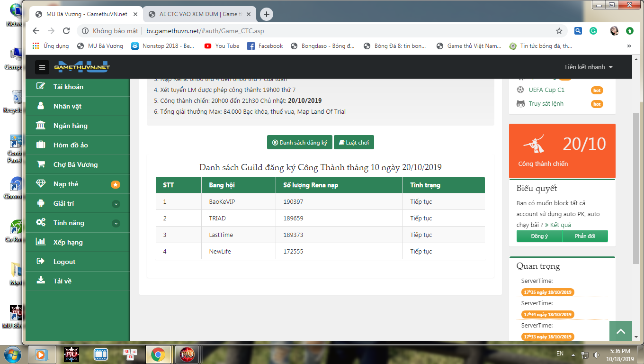
Task: Click the scroll-to-top arrow button
Action: tap(621, 330)
